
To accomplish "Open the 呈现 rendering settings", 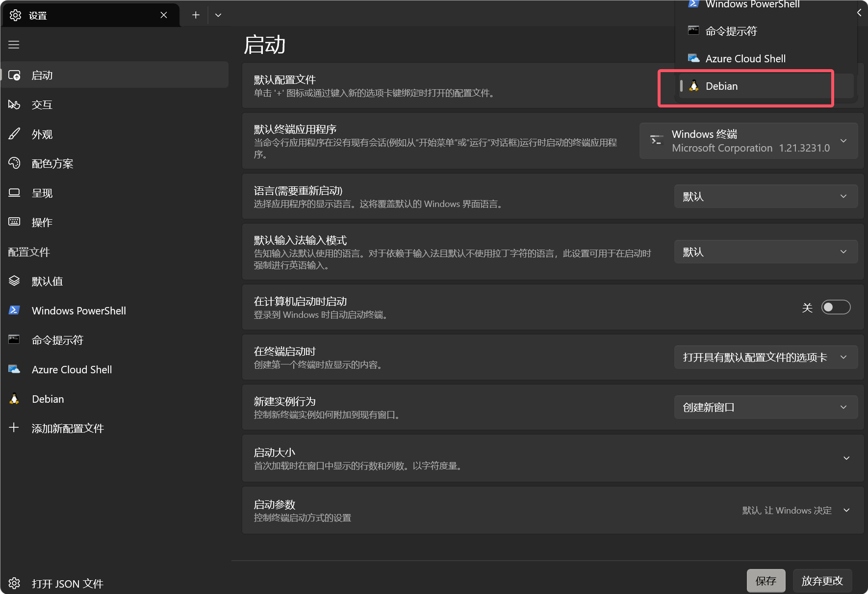I will pos(42,192).
